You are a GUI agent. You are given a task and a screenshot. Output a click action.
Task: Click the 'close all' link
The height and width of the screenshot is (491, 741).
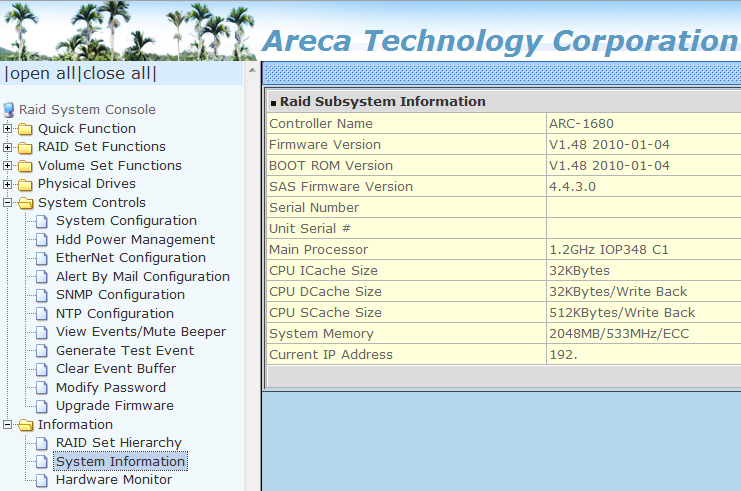coord(118,74)
